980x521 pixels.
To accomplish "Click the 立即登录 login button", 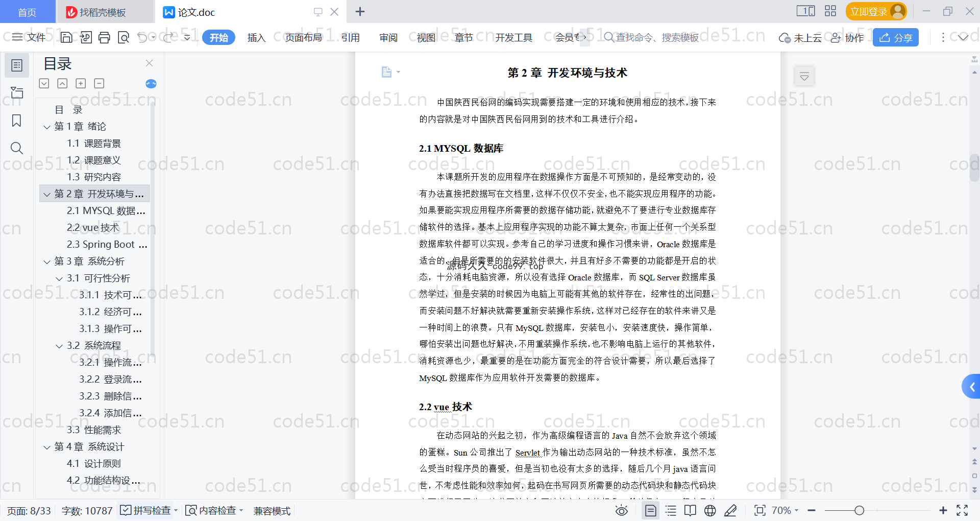I will (875, 11).
